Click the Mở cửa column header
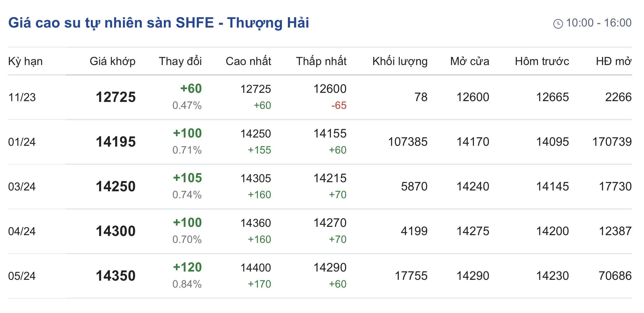 point(470,61)
